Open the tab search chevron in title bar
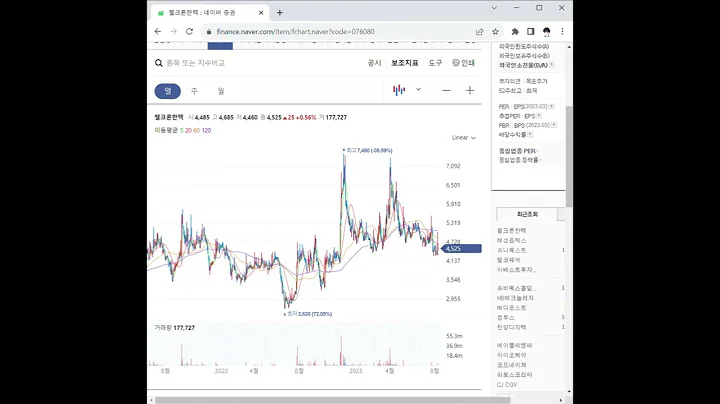Viewport: 720px width, 404px height. (494, 8)
